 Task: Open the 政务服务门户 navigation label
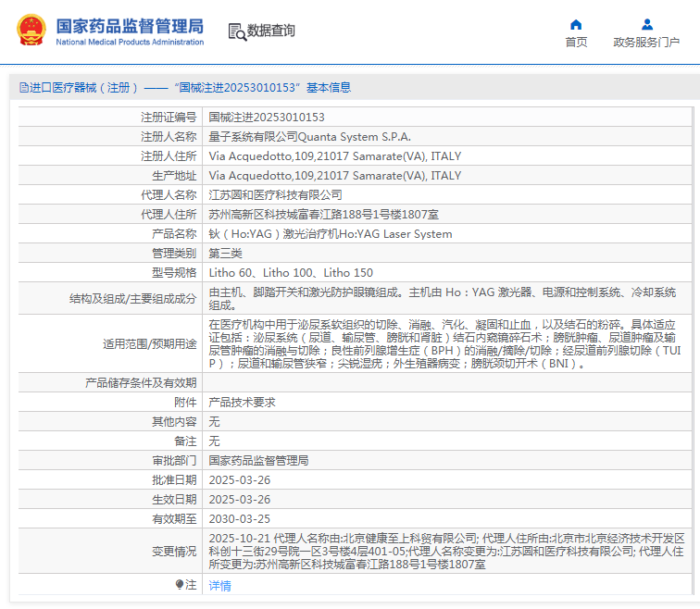pyautogui.click(x=646, y=43)
